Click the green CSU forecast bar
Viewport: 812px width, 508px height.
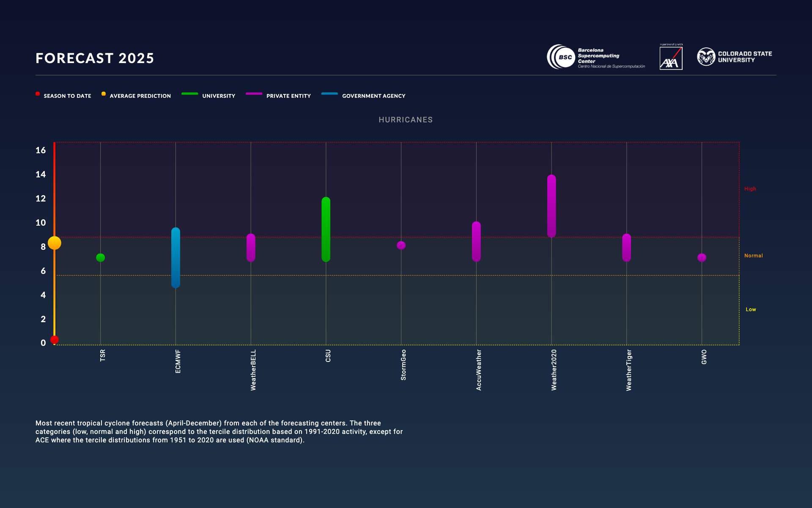pos(326,229)
